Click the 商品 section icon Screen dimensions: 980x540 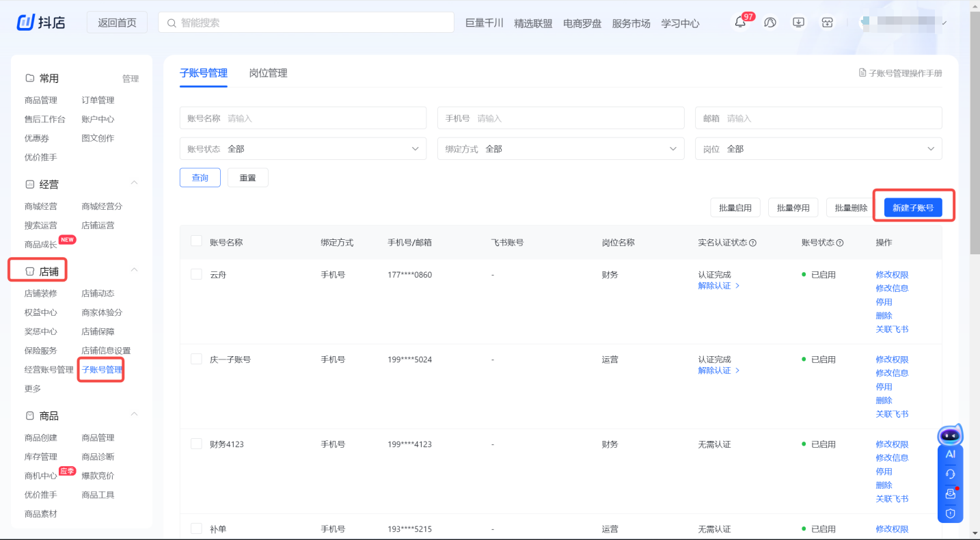pyautogui.click(x=29, y=416)
